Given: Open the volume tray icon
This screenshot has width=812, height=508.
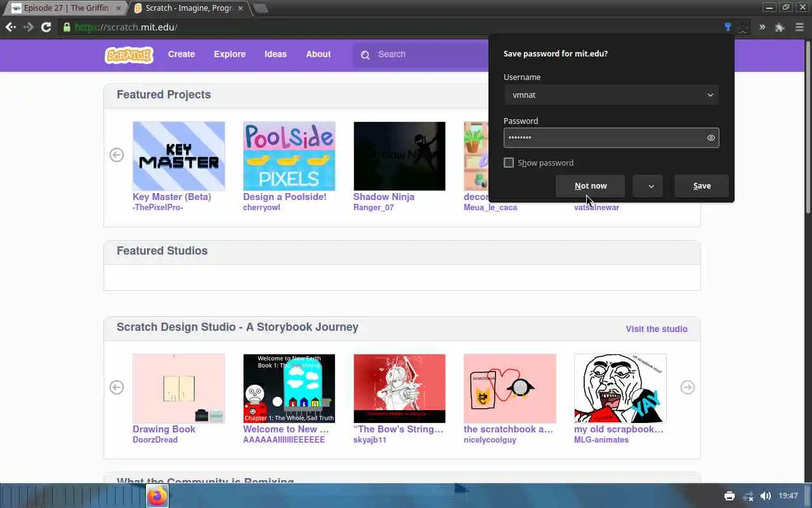Looking at the screenshot, I should coord(766,496).
